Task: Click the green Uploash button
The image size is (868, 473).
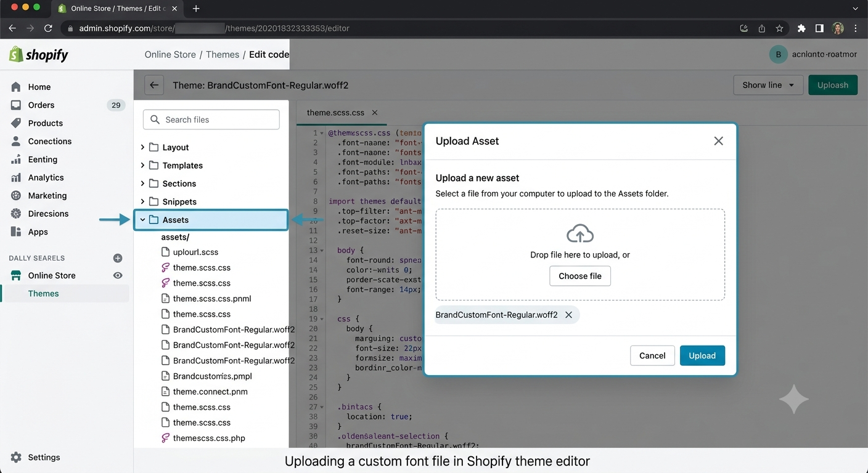Action: pyautogui.click(x=833, y=85)
